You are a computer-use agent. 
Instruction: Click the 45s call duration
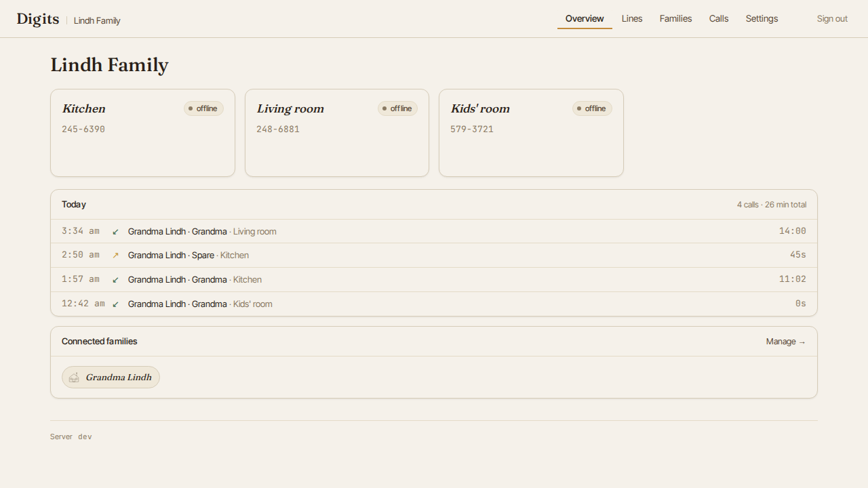(798, 255)
